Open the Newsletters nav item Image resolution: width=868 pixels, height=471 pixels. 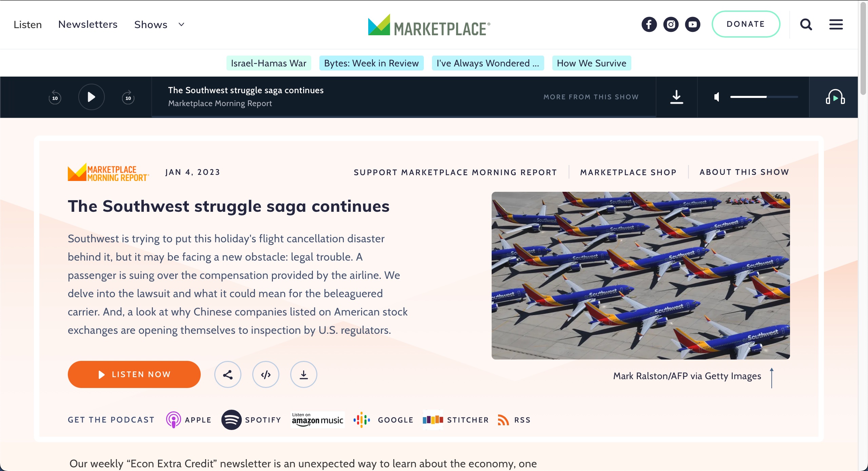88,24
